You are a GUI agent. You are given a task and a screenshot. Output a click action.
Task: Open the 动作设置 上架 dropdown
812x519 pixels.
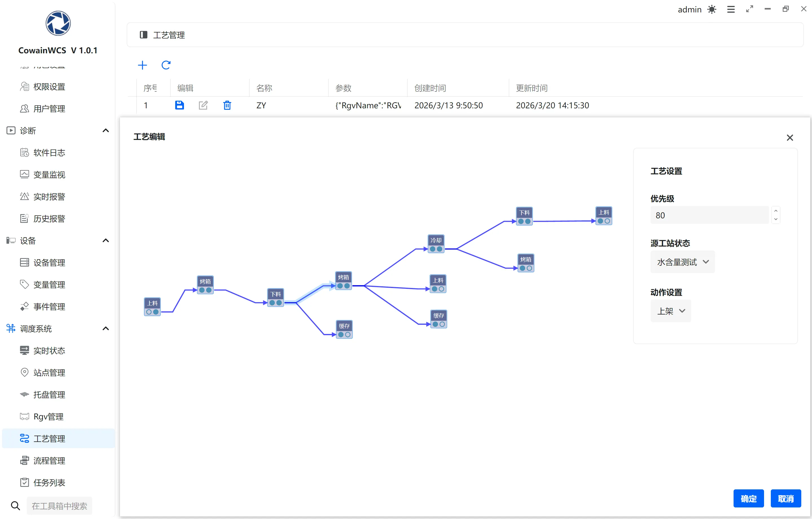(x=671, y=311)
